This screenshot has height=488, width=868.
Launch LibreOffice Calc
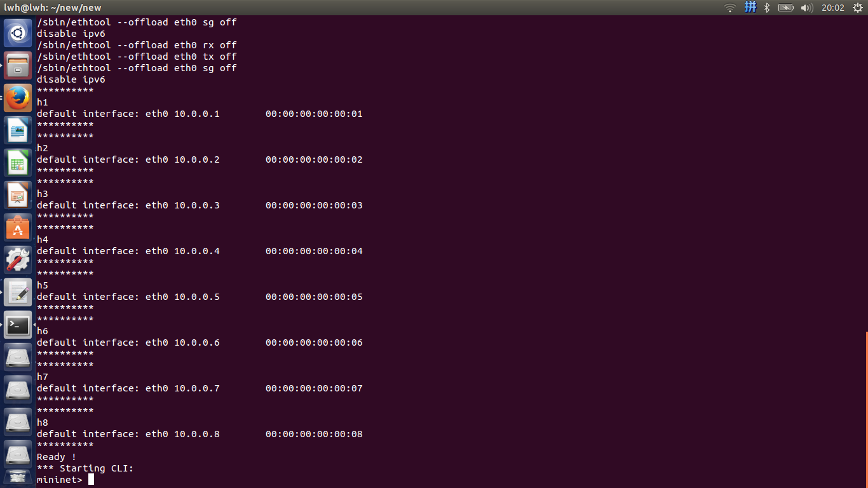tap(17, 163)
